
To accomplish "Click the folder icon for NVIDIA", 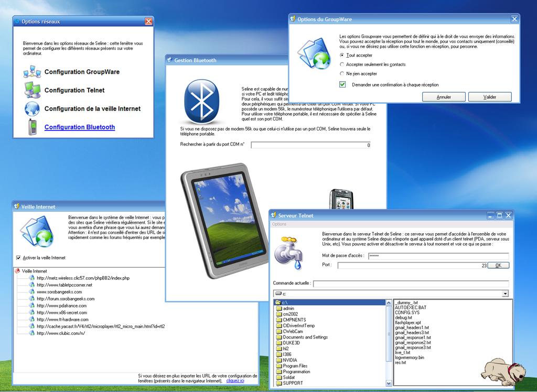I will coord(279,360).
